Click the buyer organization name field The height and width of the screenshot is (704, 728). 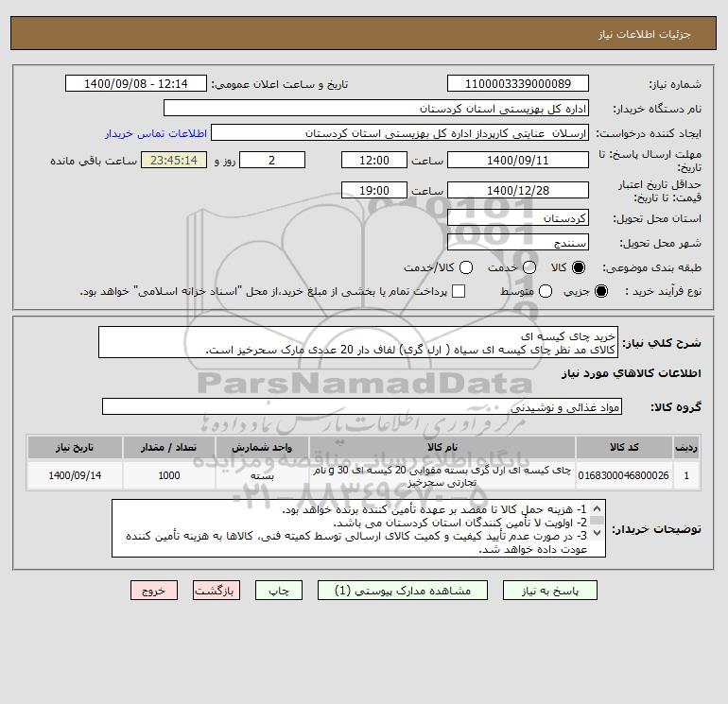tap(376, 108)
